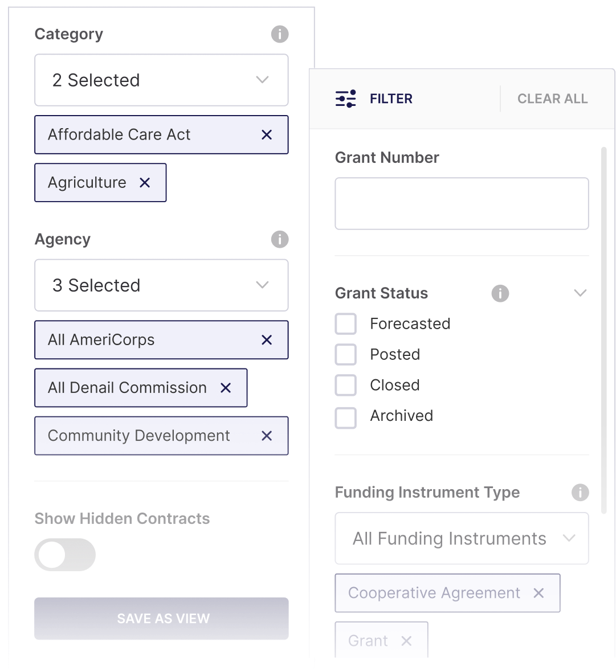The width and height of the screenshot is (616, 672).
Task: Remove the Affordable Care Act filter chip
Action: [x=267, y=135]
